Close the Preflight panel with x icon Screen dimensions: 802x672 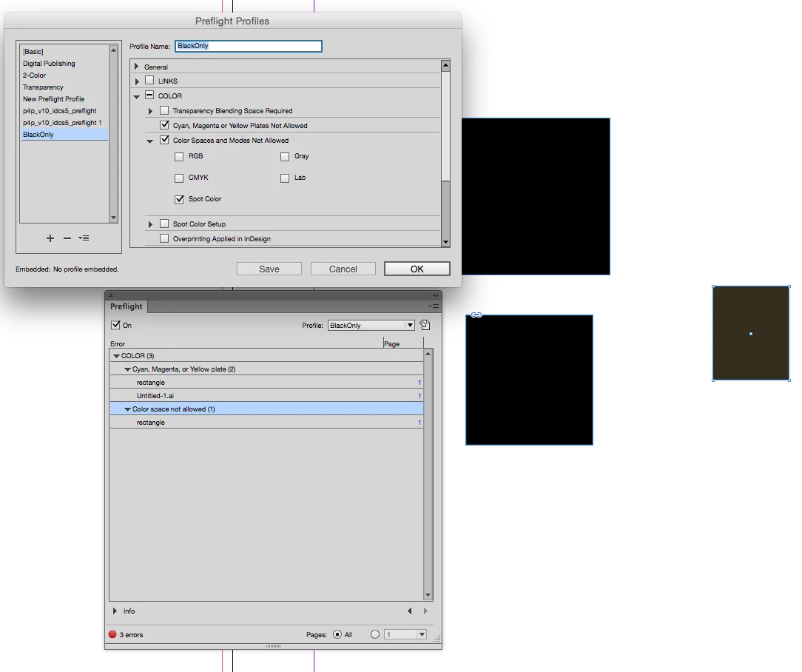coord(111,295)
